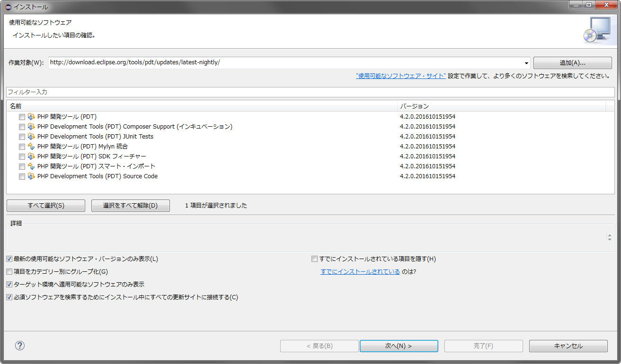Check the PDT Source Code checkbox
The width and height of the screenshot is (621, 364).
pyautogui.click(x=22, y=176)
